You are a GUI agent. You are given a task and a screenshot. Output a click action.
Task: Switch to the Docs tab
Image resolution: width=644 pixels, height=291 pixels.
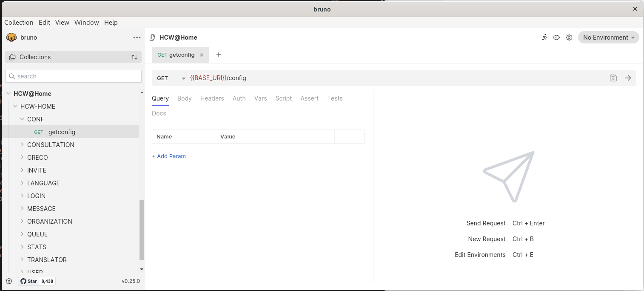[x=159, y=113]
